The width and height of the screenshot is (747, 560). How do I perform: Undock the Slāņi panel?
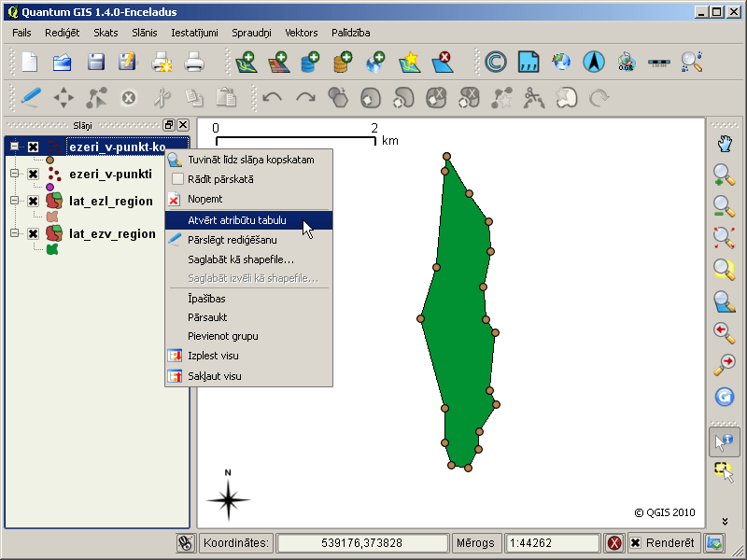click(x=169, y=125)
